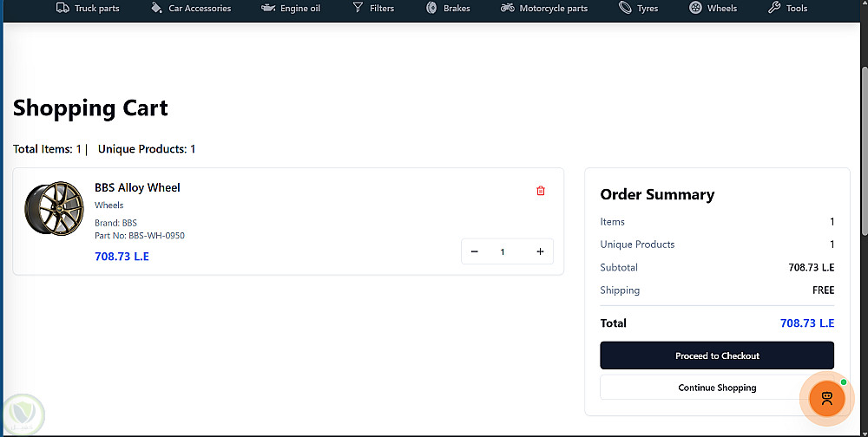The height and width of the screenshot is (437, 868).
Task: Proceed to Checkout
Action: [x=717, y=355]
